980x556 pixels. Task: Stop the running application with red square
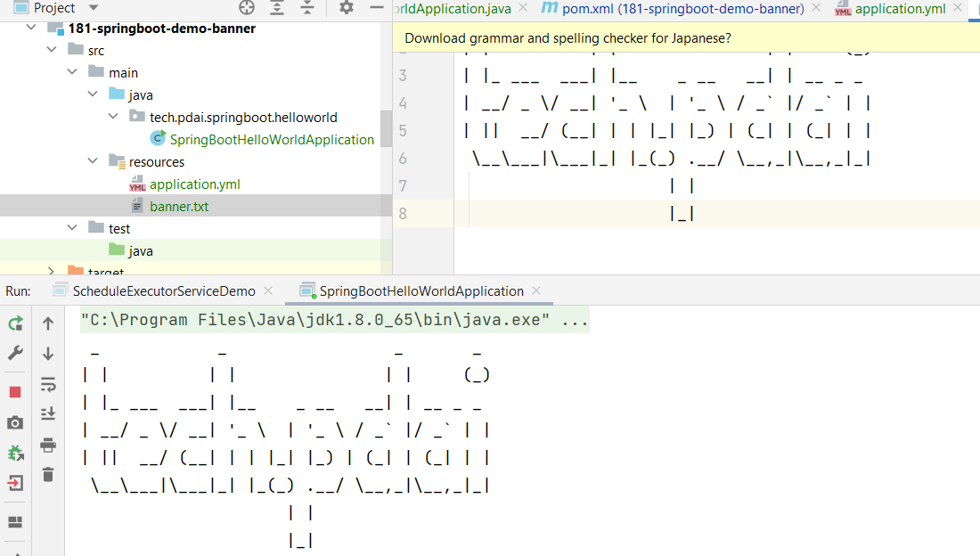pyautogui.click(x=15, y=392)
